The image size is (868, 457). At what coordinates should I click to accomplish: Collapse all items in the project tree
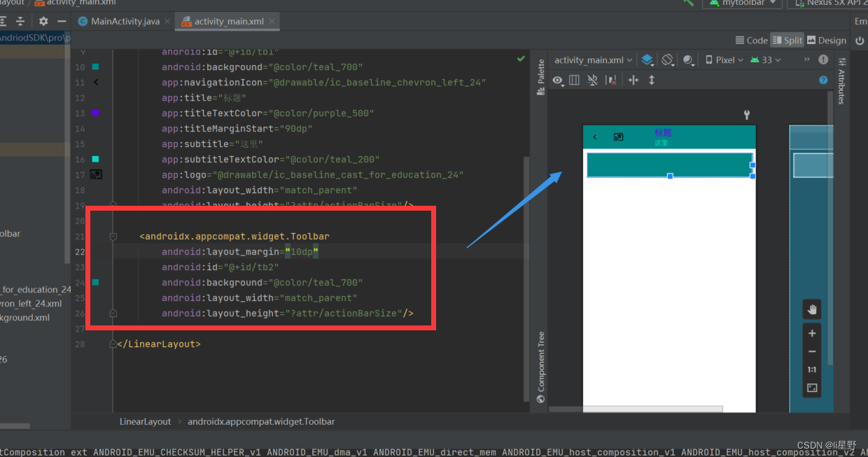[x=20, y=22]
